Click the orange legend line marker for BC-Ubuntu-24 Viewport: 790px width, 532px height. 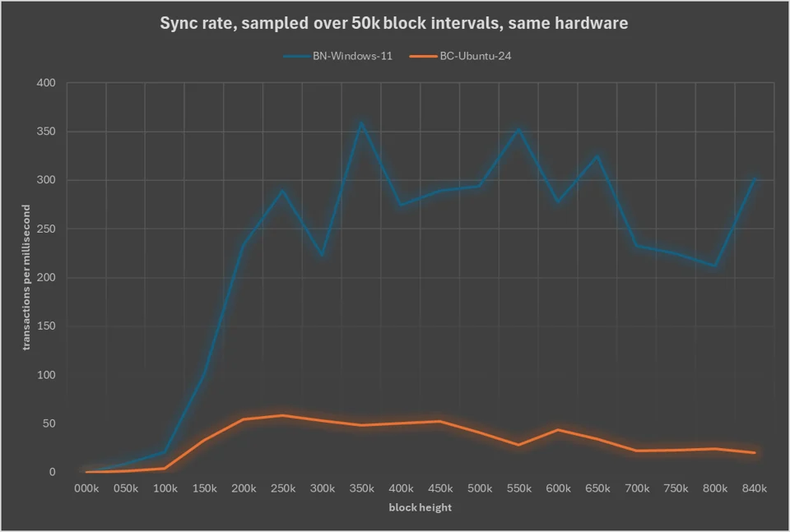(423, 57)
